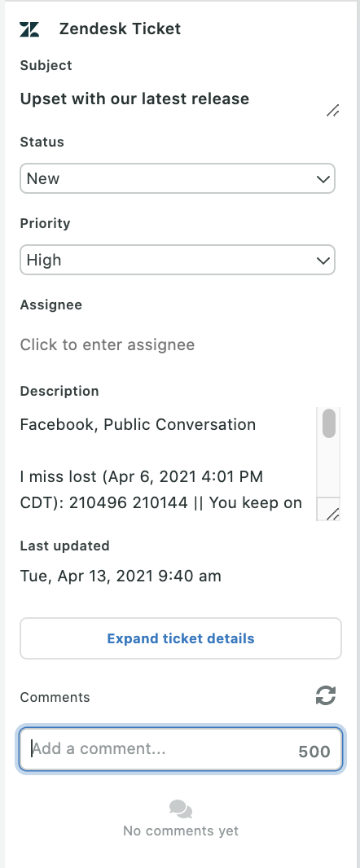The image size is (360, 868).
Task: Click the Description scrollbar thumb
Action: pyautogui.click(x=329, y=423)
